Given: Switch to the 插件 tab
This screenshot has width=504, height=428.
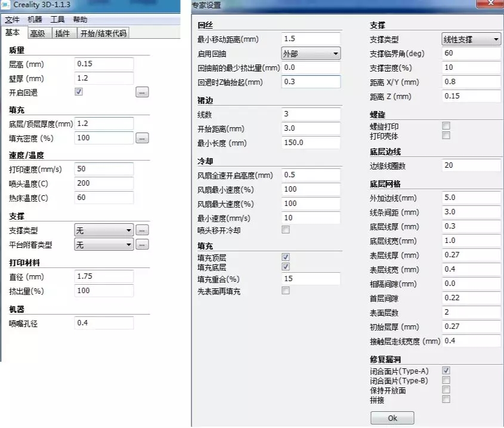Looking at the screenshot, I should [x=64, y=33].
